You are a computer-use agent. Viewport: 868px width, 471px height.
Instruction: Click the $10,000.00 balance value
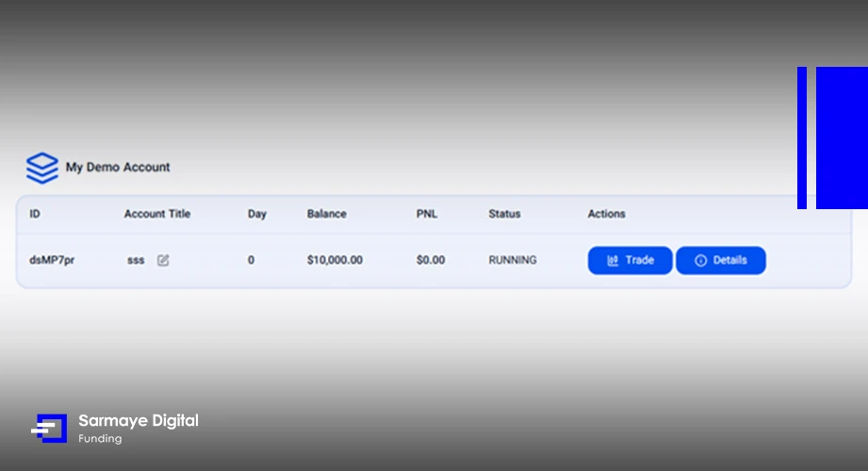[335, 260]
